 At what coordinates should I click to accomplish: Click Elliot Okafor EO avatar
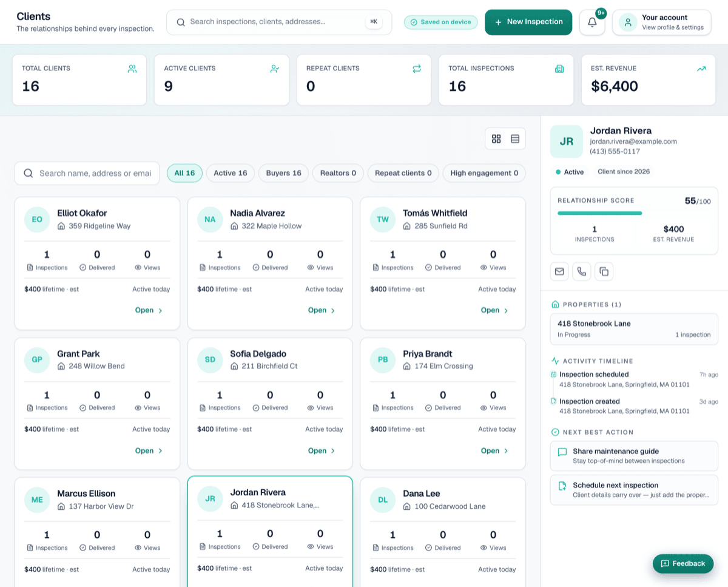(37, 219)
